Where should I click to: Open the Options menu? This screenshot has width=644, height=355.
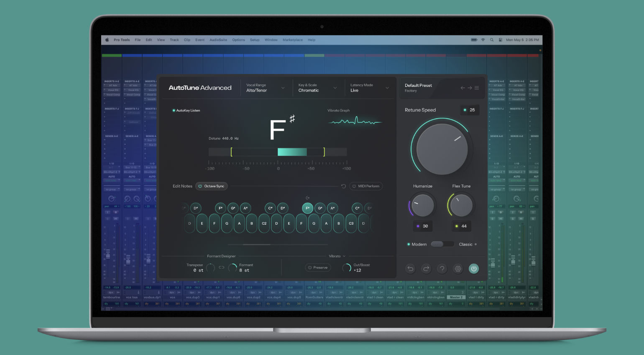[239, 40]
